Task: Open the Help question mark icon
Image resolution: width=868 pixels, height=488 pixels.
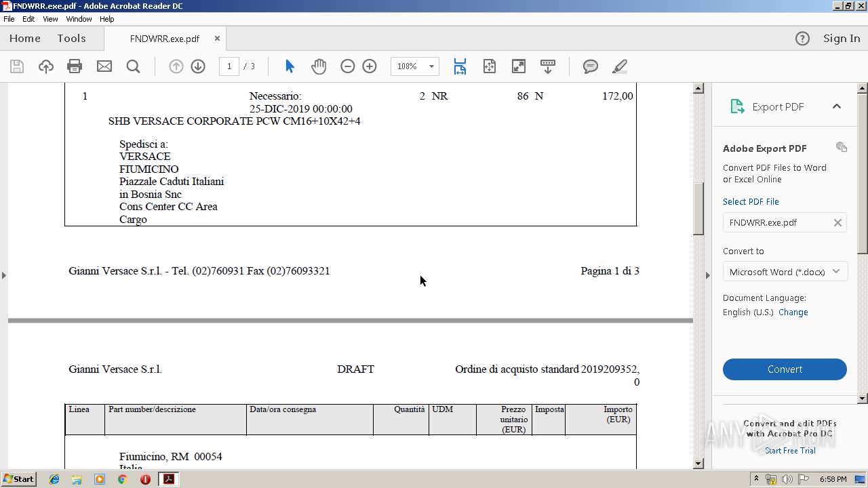Action: click(x=802, y=39)
